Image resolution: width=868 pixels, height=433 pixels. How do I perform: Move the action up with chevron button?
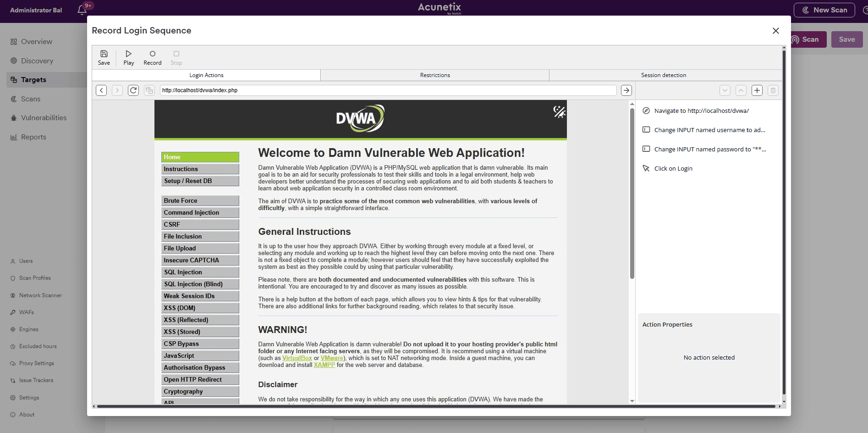[741, 90]
